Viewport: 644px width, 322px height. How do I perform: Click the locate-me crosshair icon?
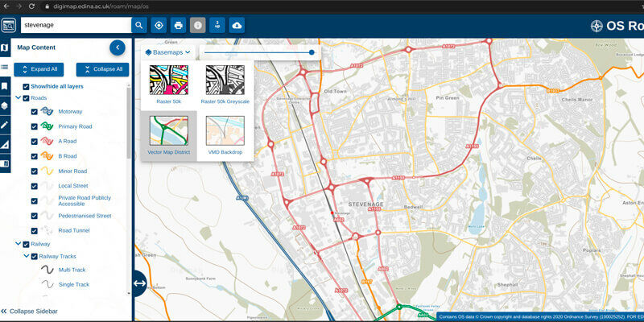point(159,26)
